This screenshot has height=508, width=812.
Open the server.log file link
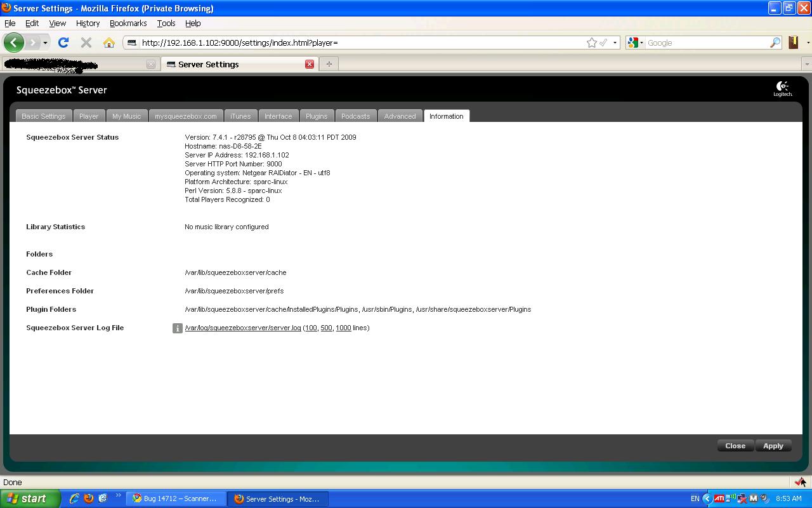(x=243, y=328)
